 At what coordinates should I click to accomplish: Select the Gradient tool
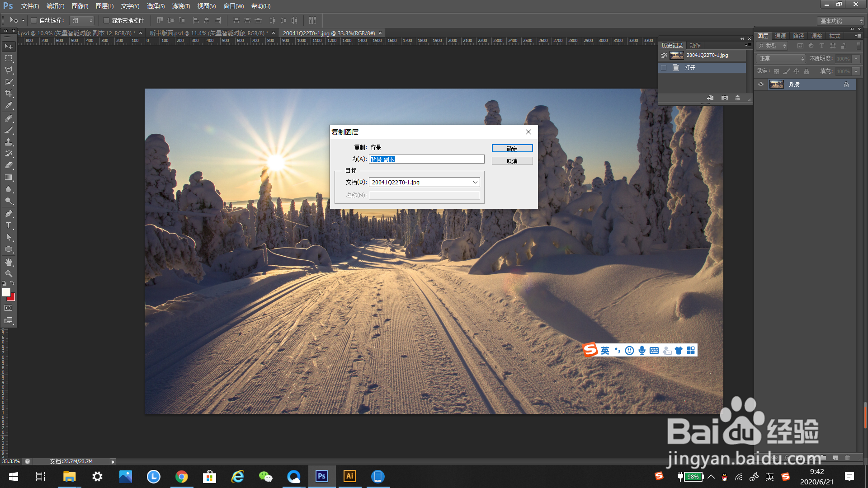coord(9,178)
